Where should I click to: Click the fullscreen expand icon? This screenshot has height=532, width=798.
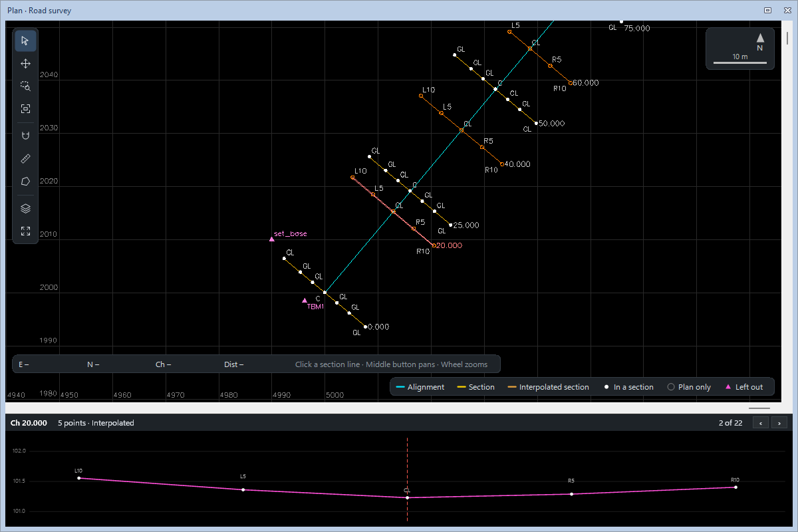pos(26,231)
